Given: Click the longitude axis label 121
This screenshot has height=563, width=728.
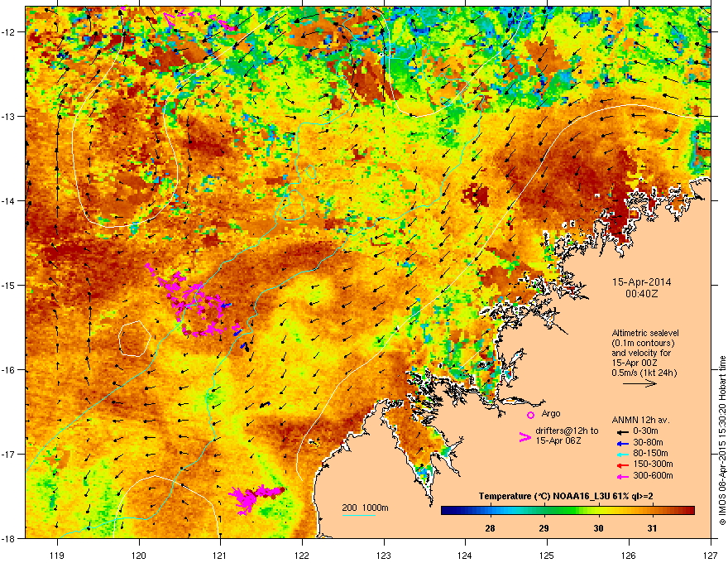Looking at the screenshot, I should click(x=220, y=555).
